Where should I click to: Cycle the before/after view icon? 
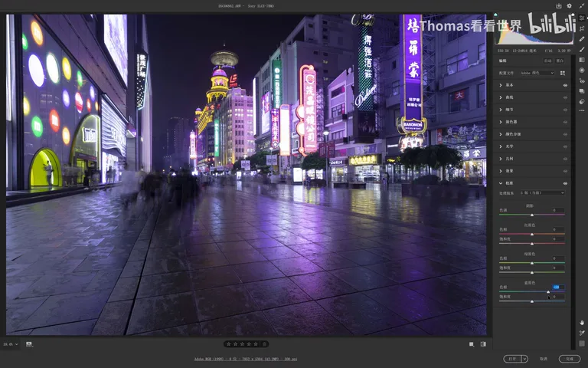[483, 344]
